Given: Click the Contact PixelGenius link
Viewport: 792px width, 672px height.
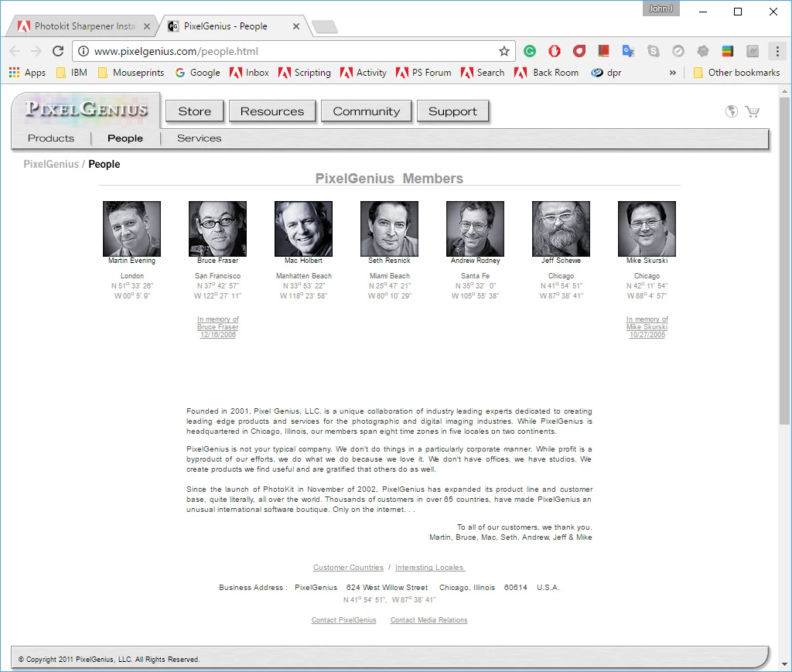Looking at the screenshot, I should tap(343, 620).
